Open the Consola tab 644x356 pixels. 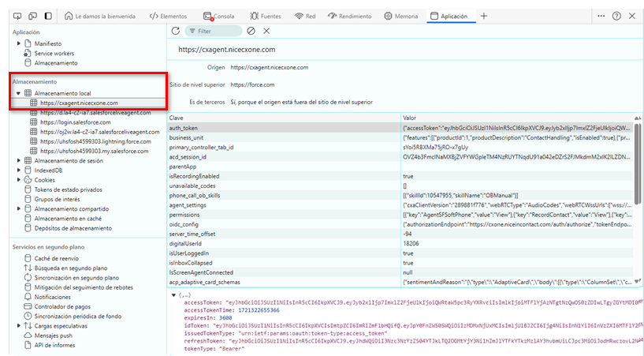pos(218,16)
